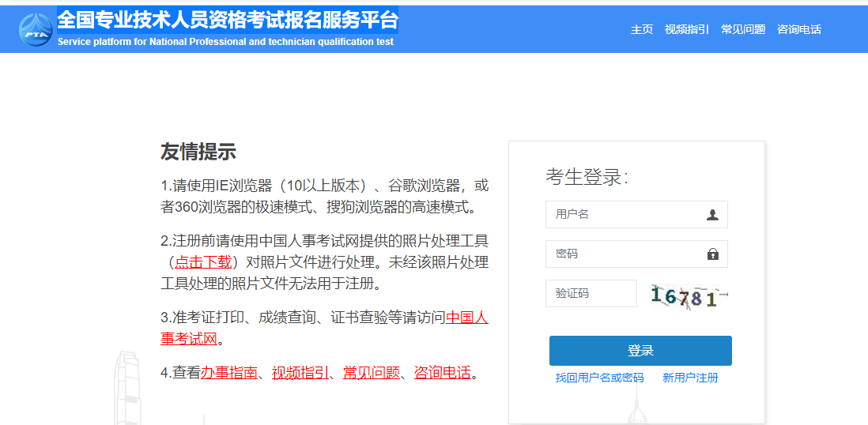Open 视频指引 in the top navigation
The width and height of the screenshot is (868, 425).
[687, 30]
